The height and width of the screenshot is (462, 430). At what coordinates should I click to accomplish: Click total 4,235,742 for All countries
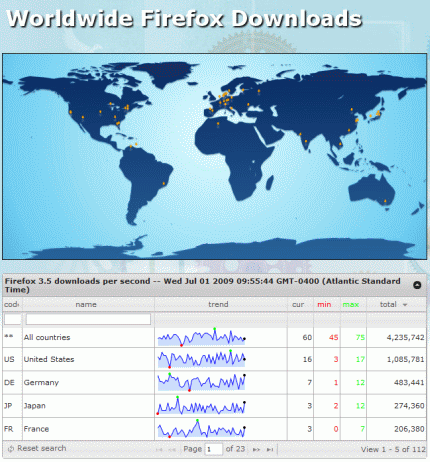point(405,338)
